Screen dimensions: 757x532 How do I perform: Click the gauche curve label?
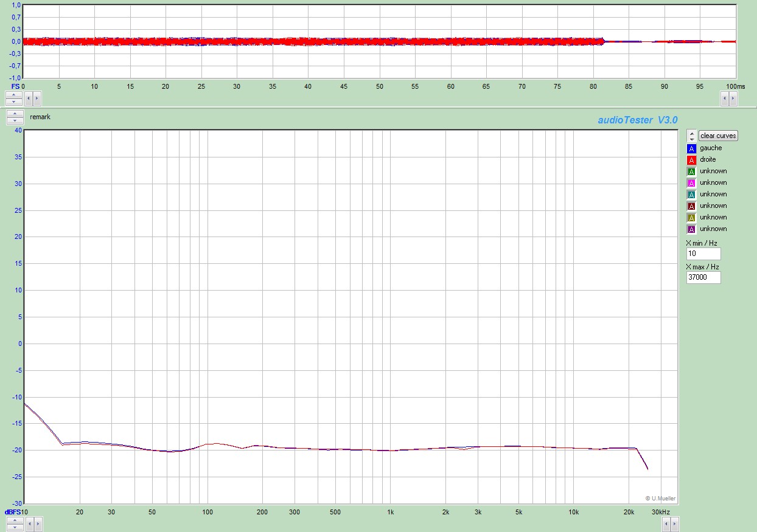pos(711,148)
